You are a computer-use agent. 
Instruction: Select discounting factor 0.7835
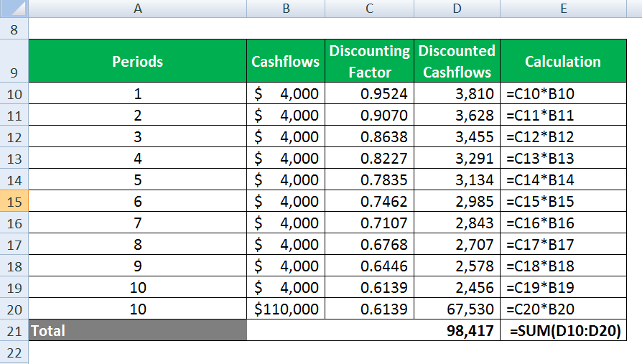[369, 179]
